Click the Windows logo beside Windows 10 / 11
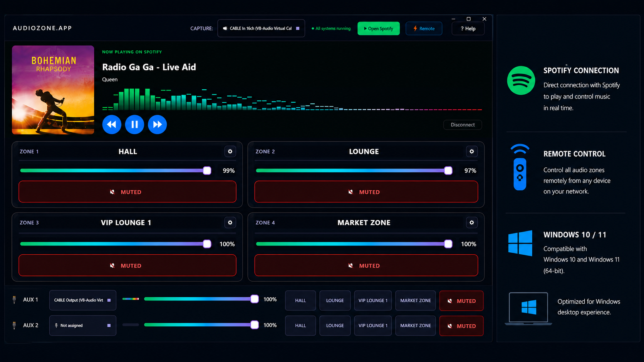Image resolution: width=644 pixels, height=362 pixels. pyautogui.click(x=520, y=243)
